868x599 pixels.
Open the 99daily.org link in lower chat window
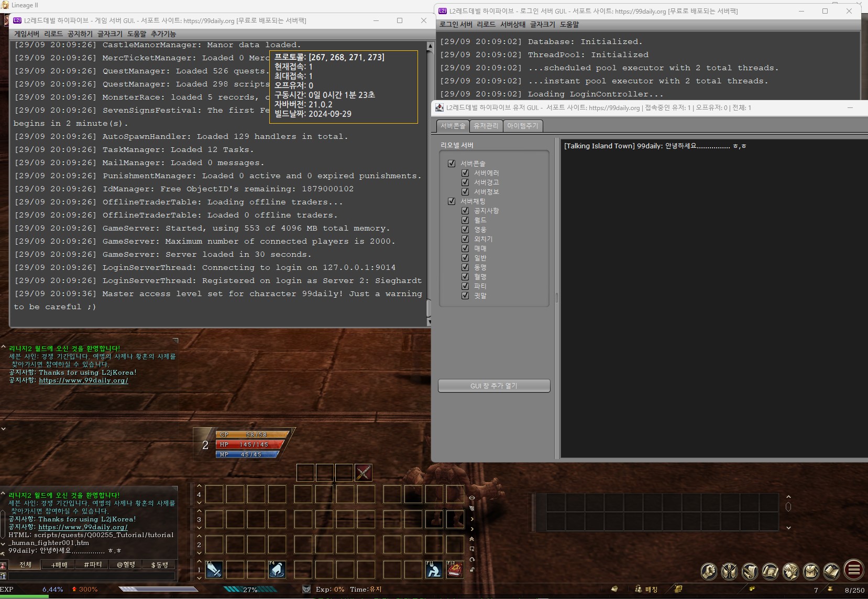tap(83, 527)
